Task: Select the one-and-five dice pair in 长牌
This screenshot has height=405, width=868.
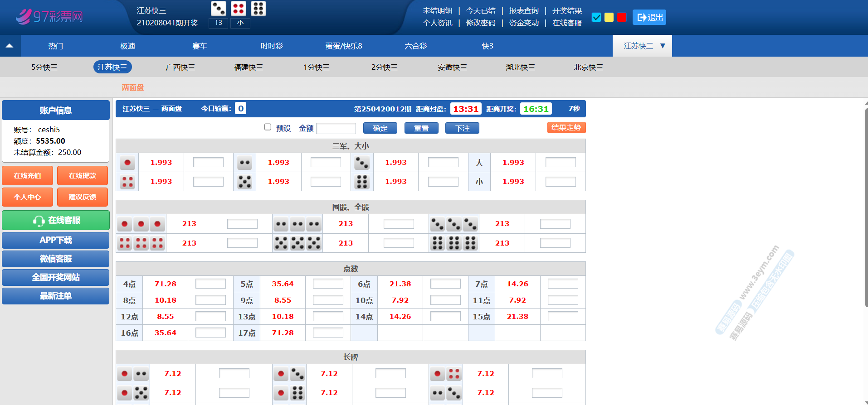Action: pos(133,393)
